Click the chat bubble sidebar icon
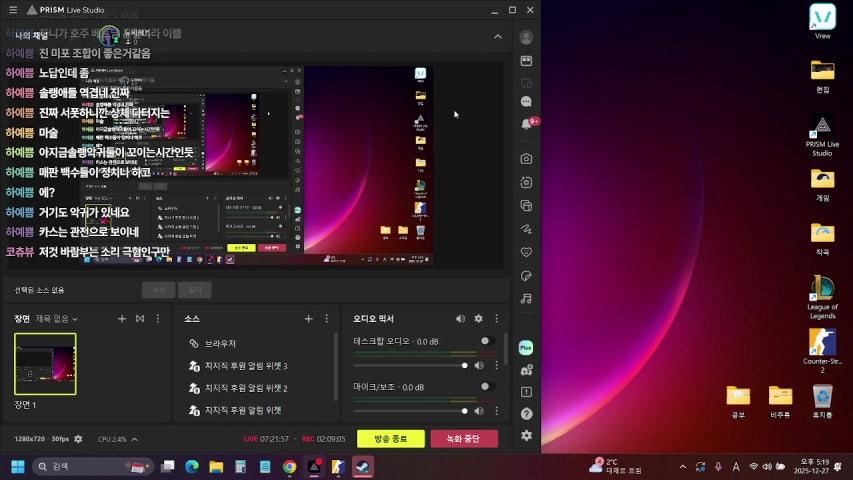The height and width of the screenshot is (480, 853). point(526,102)
